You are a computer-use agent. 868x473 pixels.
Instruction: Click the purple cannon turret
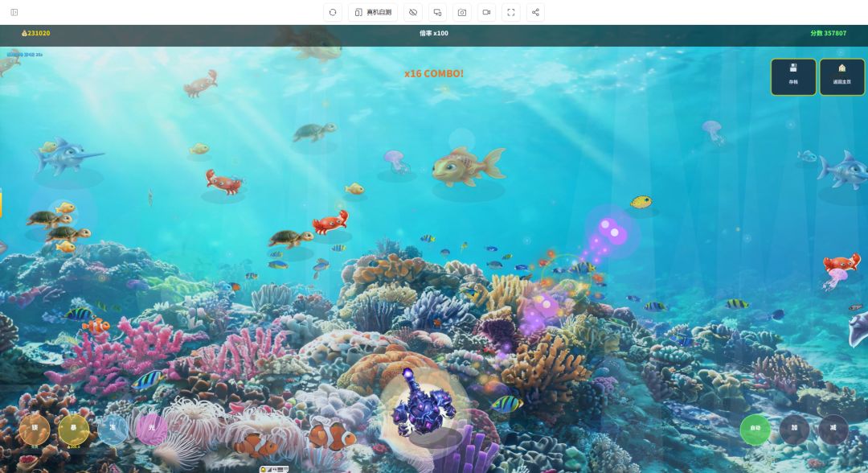coord(423,403)
